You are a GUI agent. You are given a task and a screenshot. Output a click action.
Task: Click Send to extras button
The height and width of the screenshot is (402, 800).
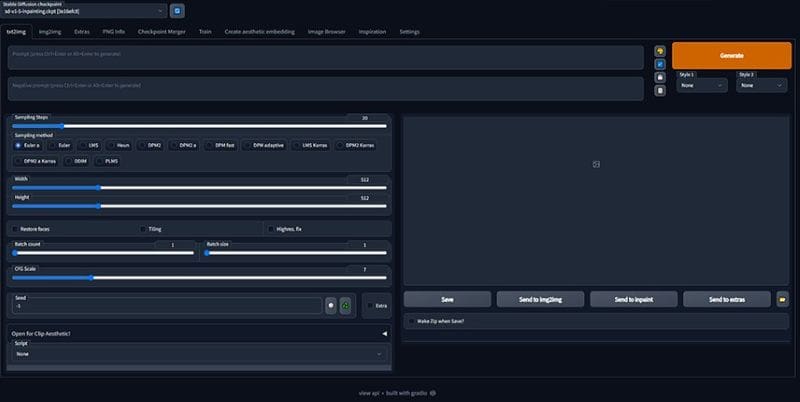[727, 299]
